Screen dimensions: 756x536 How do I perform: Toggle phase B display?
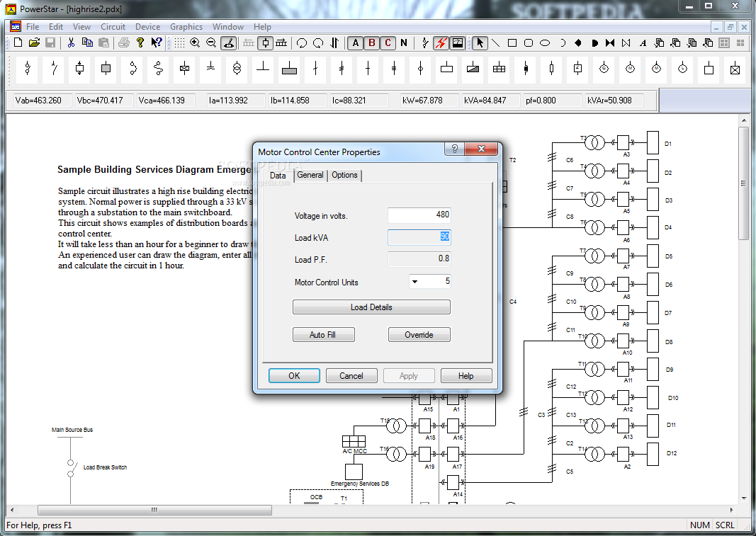(x=372, y=43)
